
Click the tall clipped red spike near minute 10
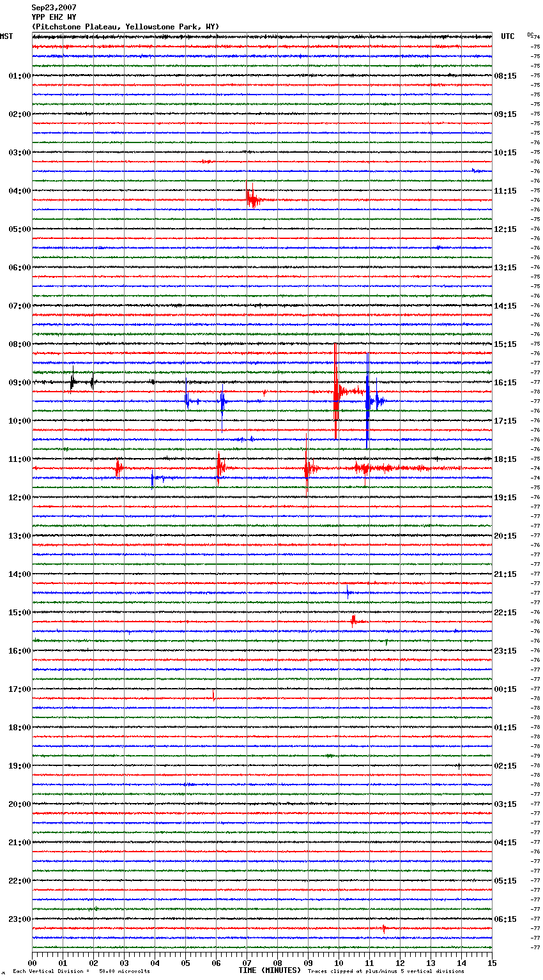tap(336, 391)
